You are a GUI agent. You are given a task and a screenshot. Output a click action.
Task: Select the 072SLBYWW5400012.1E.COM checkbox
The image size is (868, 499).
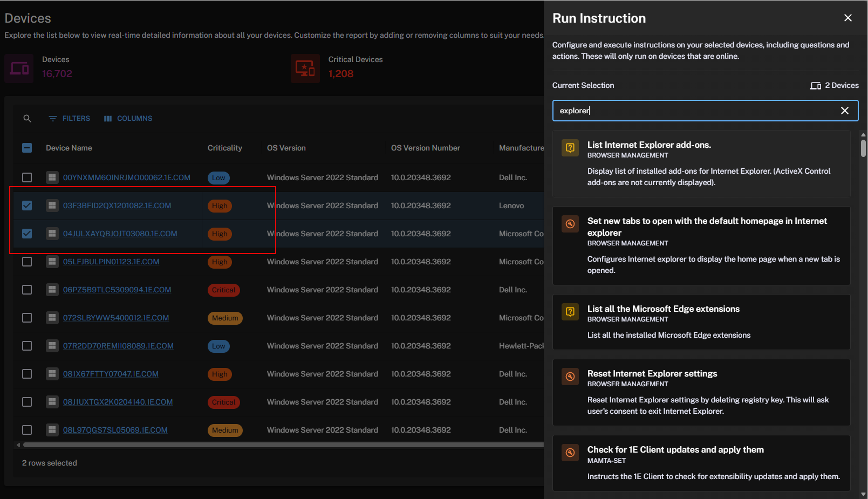[27, 318]
